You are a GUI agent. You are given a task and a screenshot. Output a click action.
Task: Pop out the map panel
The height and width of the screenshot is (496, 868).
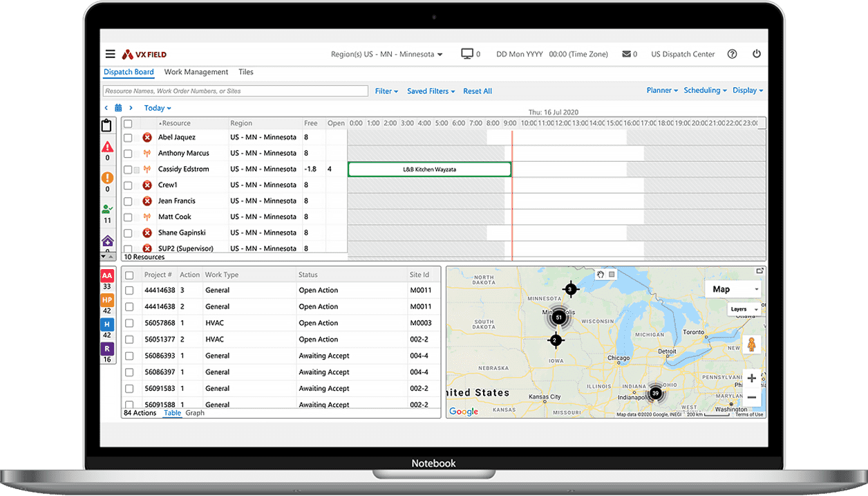pos(759,271)
